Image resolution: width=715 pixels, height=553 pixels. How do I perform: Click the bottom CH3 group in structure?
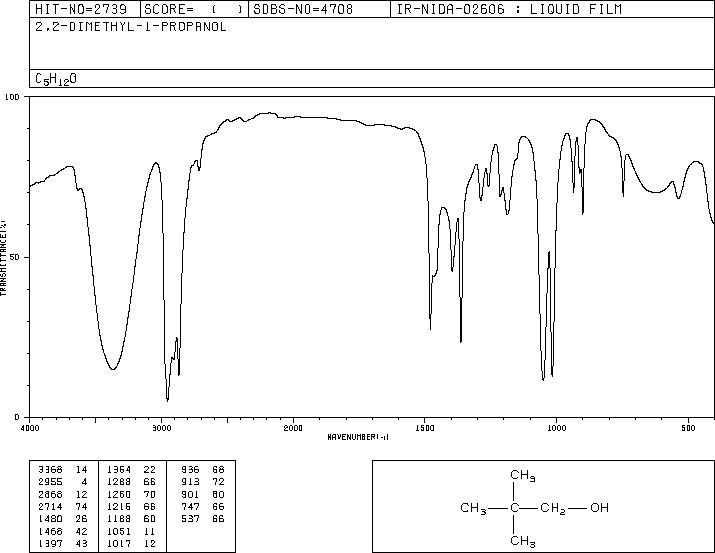523,541
